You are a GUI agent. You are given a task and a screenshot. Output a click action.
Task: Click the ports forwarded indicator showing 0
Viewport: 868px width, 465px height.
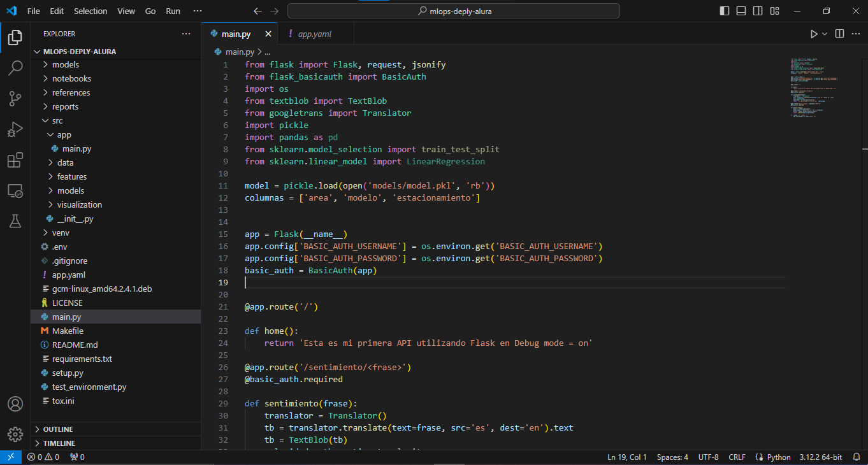(x=77, y=457)
